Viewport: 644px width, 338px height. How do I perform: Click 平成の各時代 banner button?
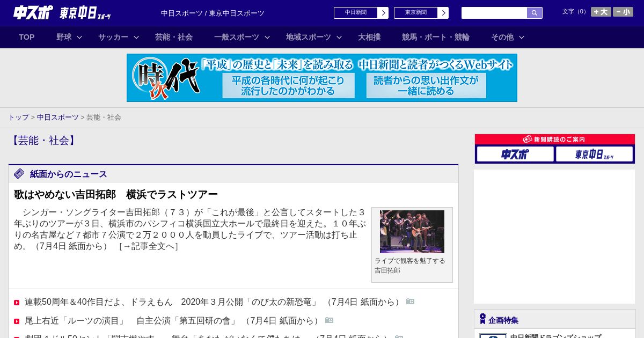click(x=288, y=86)
